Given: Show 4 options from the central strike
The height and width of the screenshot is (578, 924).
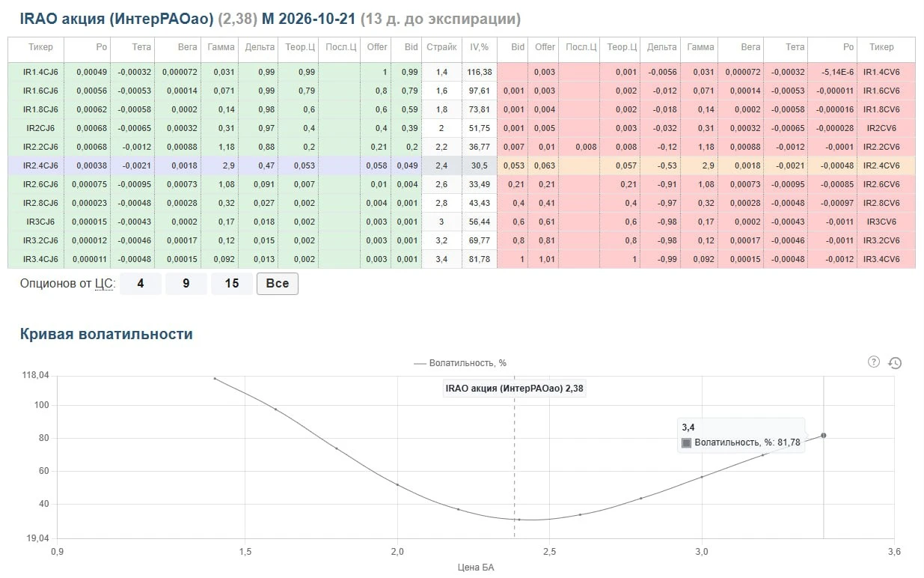Looking at the screenshot, I should click(140, 284).
